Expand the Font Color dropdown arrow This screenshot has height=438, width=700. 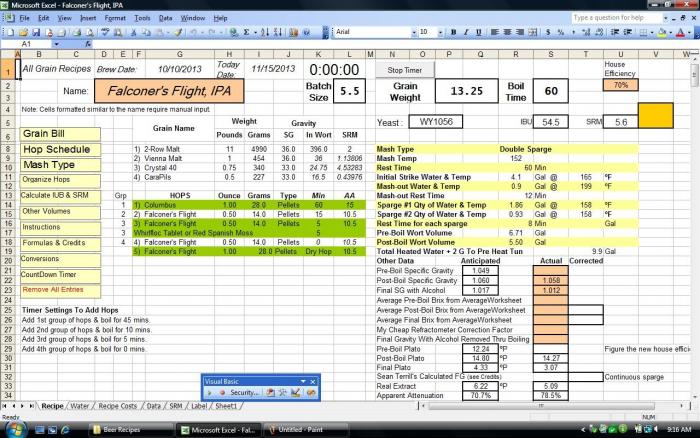pos(689,32)
